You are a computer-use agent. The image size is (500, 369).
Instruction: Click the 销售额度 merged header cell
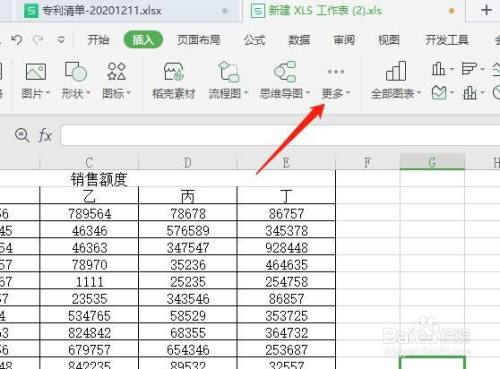[x=99, y=179]
